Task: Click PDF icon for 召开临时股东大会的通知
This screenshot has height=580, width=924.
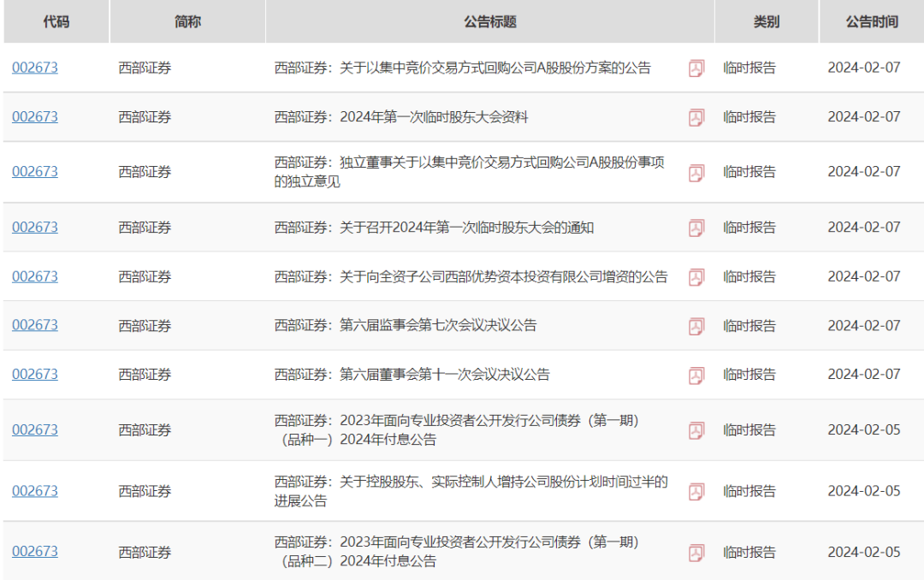Action: point(696,228)
